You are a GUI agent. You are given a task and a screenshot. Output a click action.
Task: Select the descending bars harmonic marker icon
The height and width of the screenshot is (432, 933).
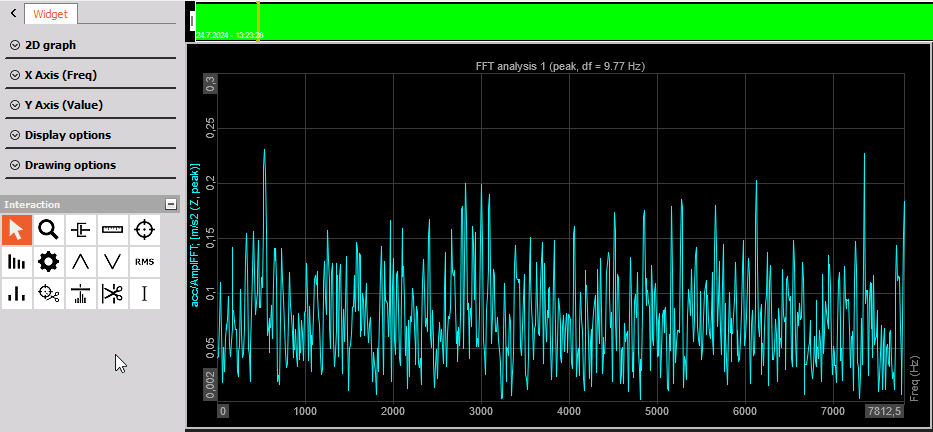coord(17,262)
